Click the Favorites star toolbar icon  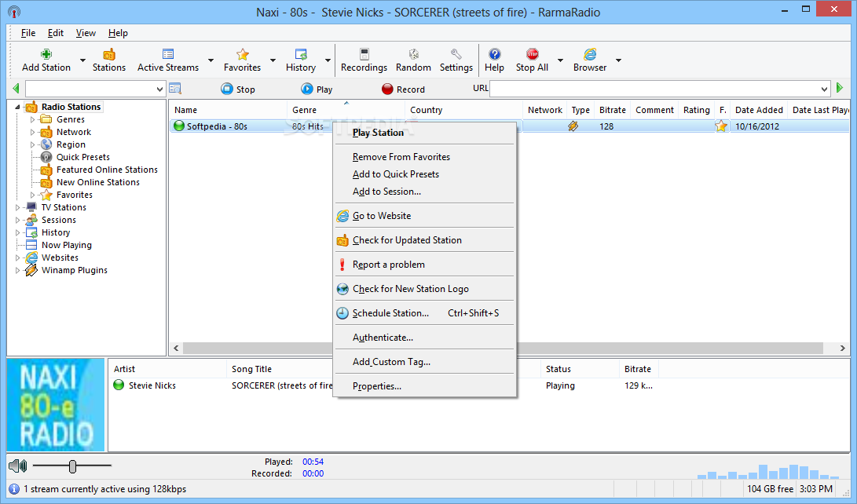point(242,54)
